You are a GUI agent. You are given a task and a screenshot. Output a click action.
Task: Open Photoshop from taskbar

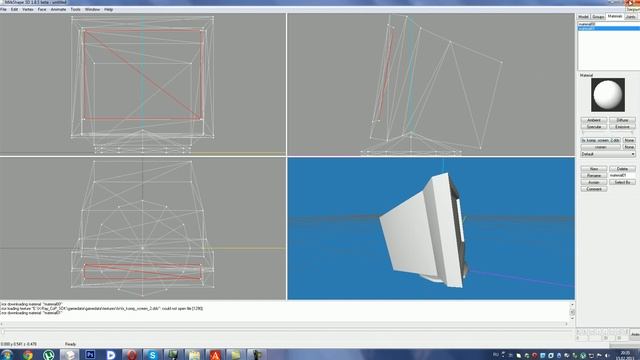click(90, 355)
